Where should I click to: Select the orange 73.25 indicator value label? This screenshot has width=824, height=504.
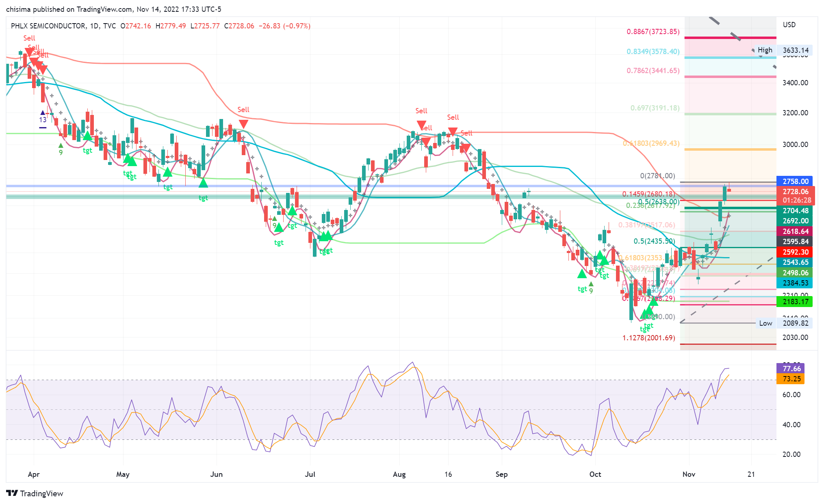[791, 379]
